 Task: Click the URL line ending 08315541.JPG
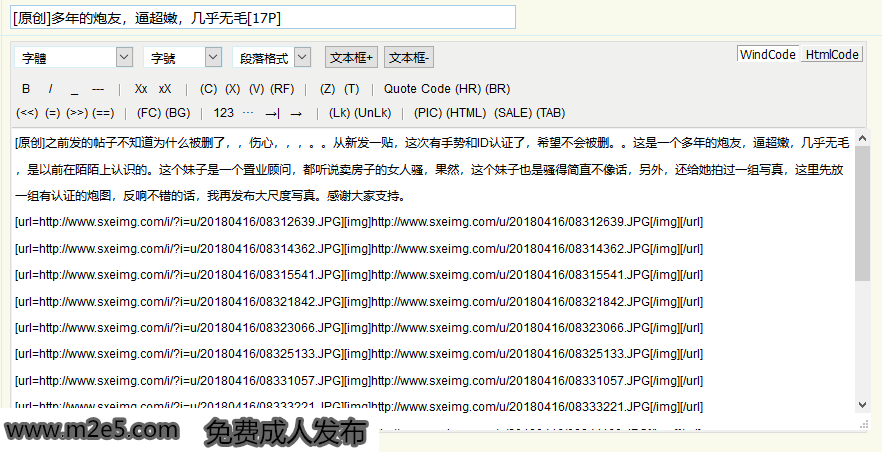[359, 275]
